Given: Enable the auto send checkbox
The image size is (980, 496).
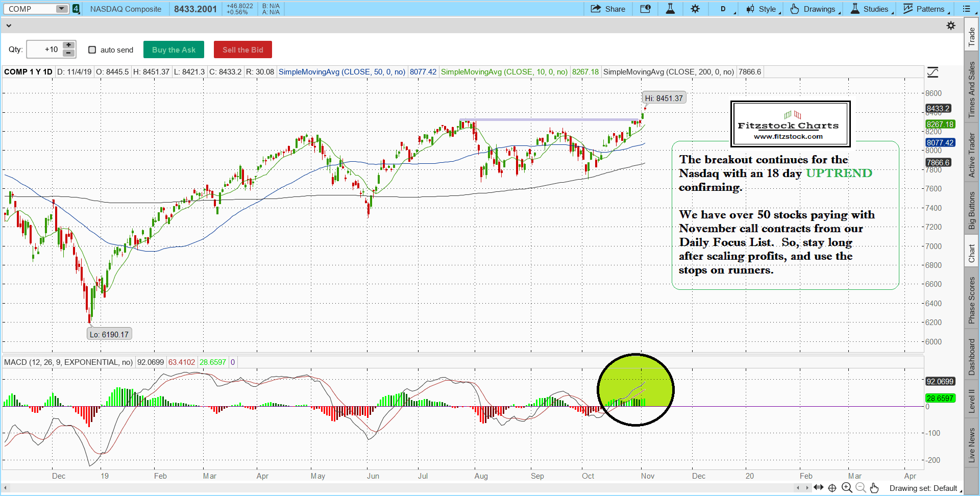Looking at the screenshot, I should (x=92, y=50).
